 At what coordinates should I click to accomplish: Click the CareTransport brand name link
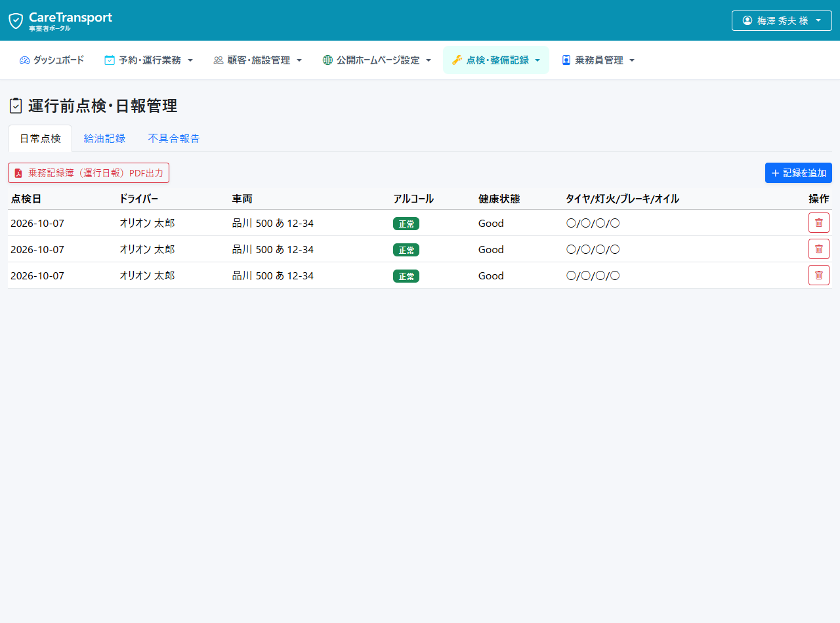70,18
